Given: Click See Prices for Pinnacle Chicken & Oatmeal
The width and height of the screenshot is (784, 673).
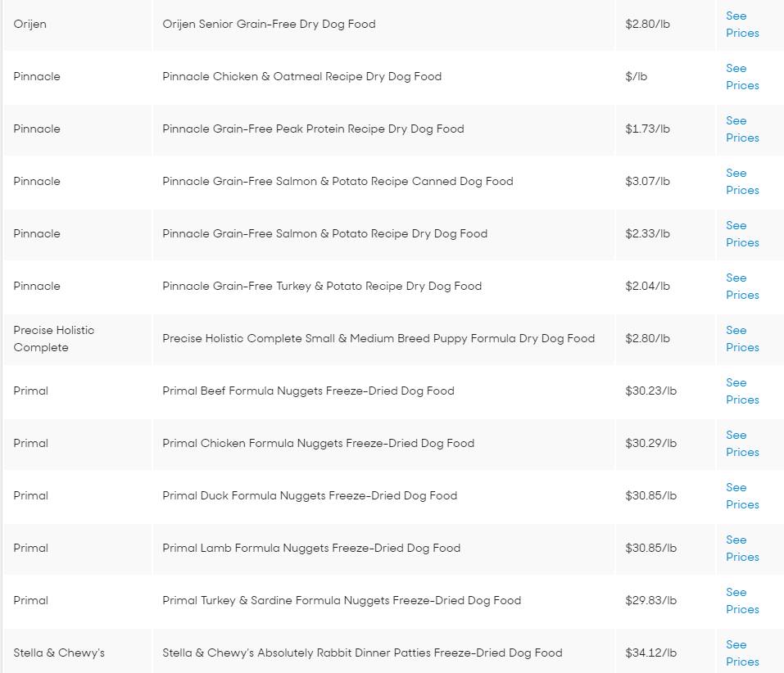Looking at the screenshot, I should pos(742,77).
